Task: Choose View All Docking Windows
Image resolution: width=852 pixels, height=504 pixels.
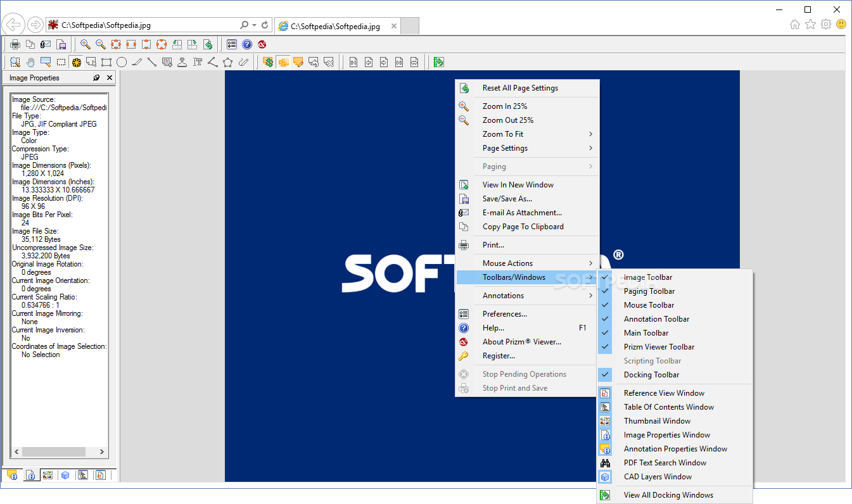Action: pos(675,495)
